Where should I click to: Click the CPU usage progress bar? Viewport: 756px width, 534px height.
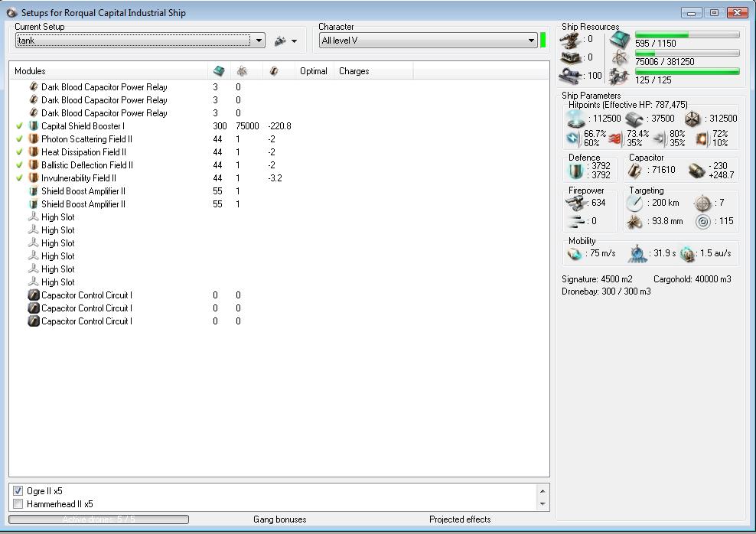pos(687,34)
